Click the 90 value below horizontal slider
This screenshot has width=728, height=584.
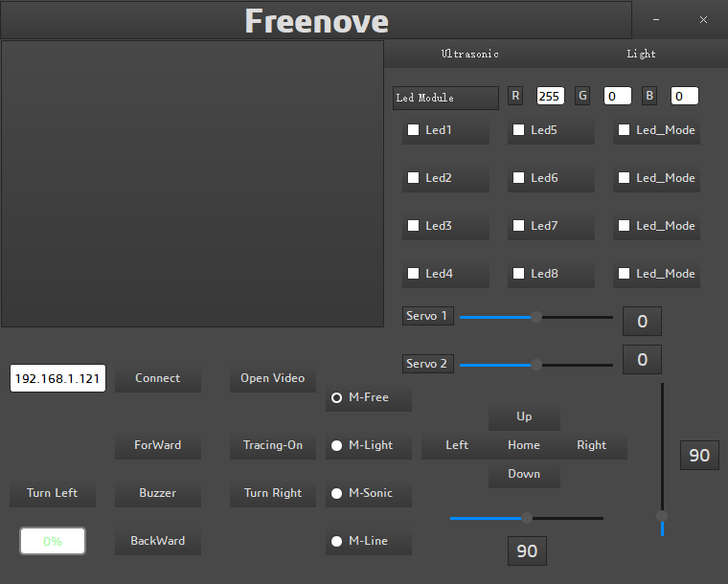[527, 551]
